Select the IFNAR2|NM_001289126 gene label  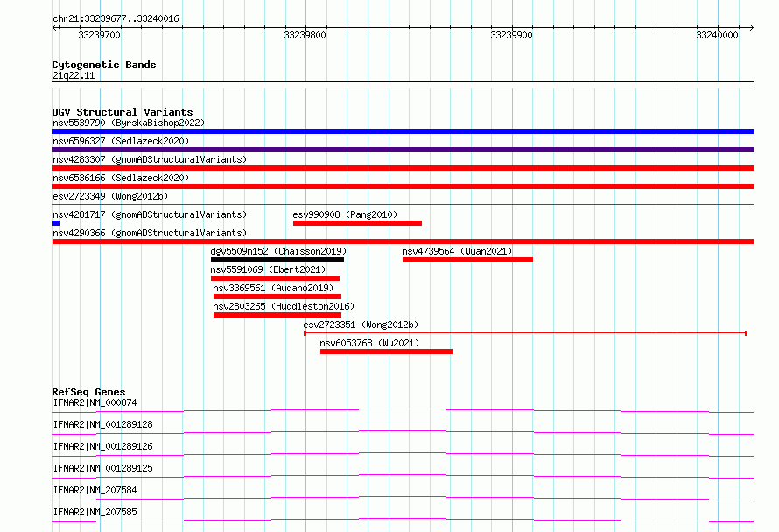pyautogui.click(x=102, y=446)
